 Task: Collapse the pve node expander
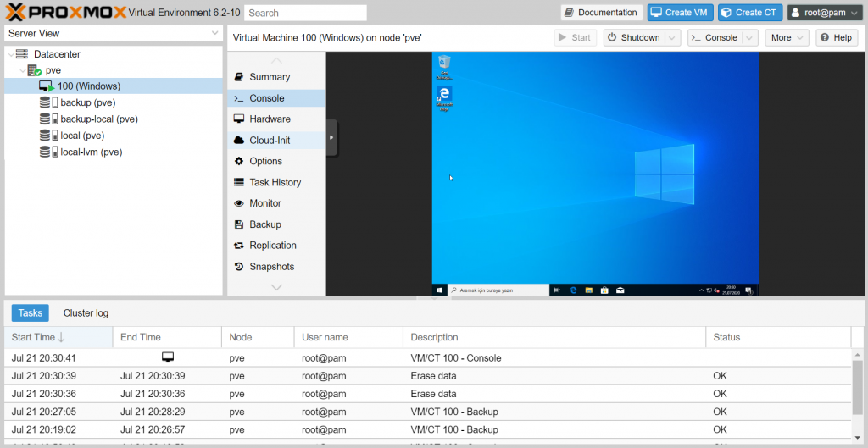(22, 70)
